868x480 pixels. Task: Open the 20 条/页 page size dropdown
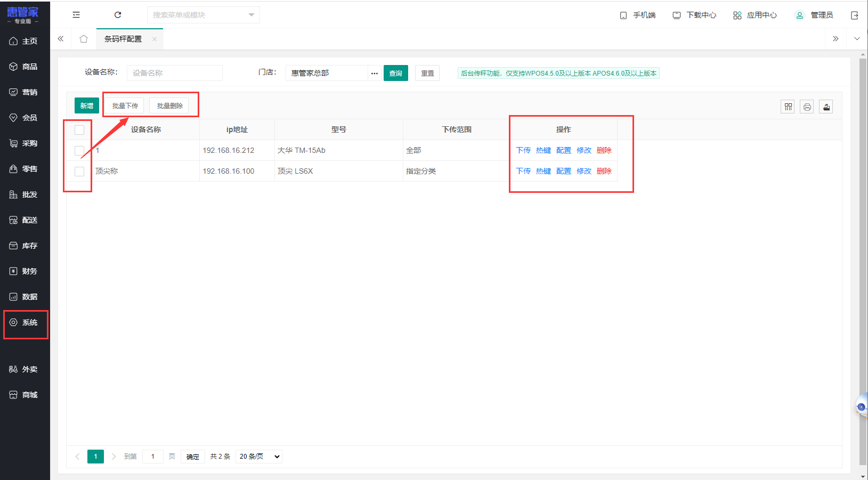(259, 457)
